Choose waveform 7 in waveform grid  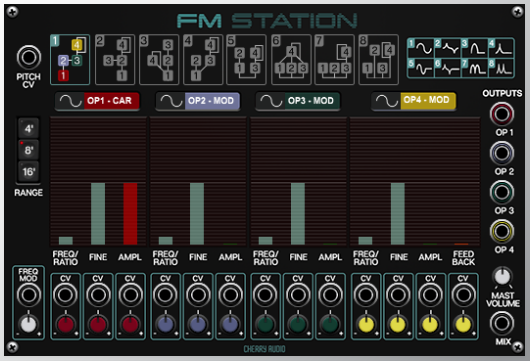[x=474, y=68]
